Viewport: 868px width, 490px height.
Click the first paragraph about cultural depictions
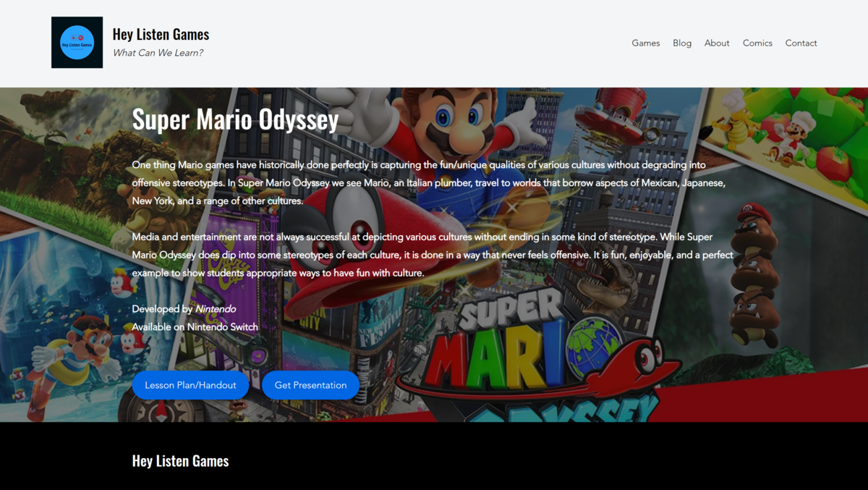pyautogui.click(x=427, y=182)
